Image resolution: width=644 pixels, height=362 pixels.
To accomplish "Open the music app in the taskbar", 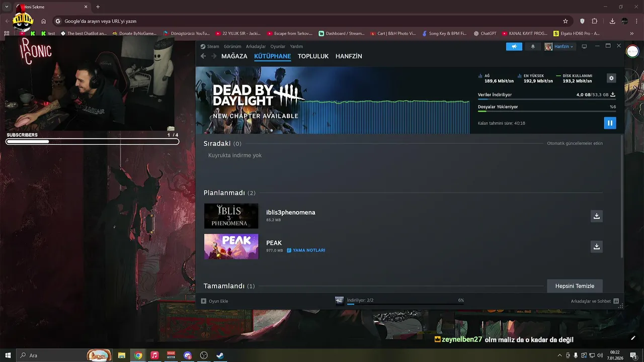I will (154, 355).
